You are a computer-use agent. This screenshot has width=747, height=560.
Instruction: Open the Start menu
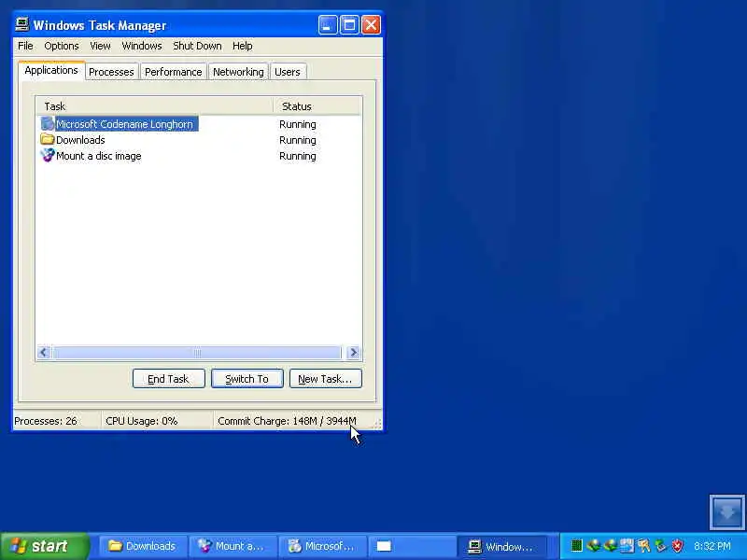(44, 546)
